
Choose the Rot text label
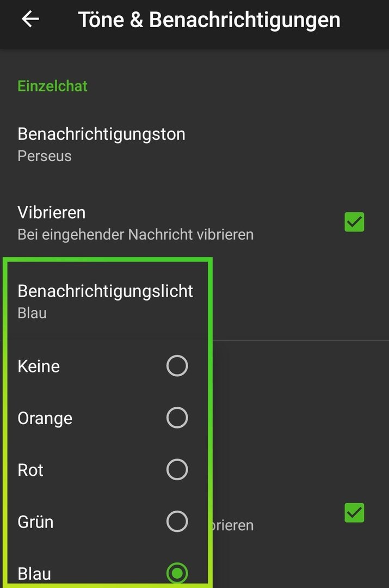[30, 470]
